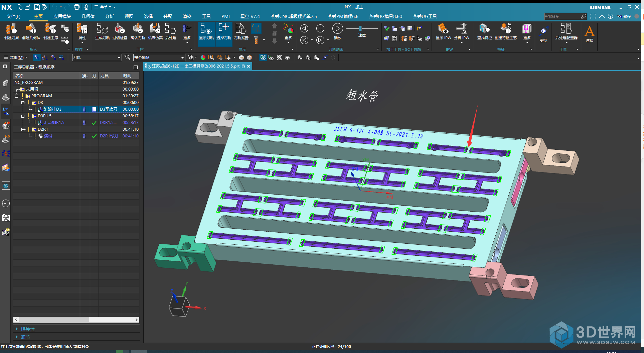Viewport: 644px width, 353px height.
Task: Select the 未用项 tree item
Action: (32, 89)
